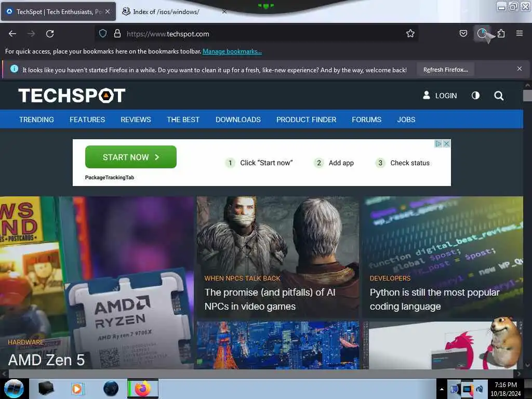The width and height of the screenshot is (532, 399).
Task: Open the FEATURES menu
Action: (x=87, y=119)
